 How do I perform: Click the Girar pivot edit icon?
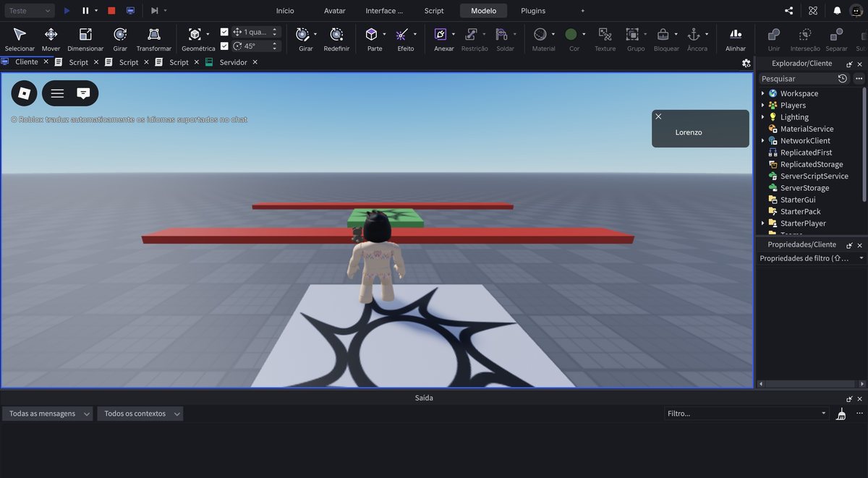(302, 34)
